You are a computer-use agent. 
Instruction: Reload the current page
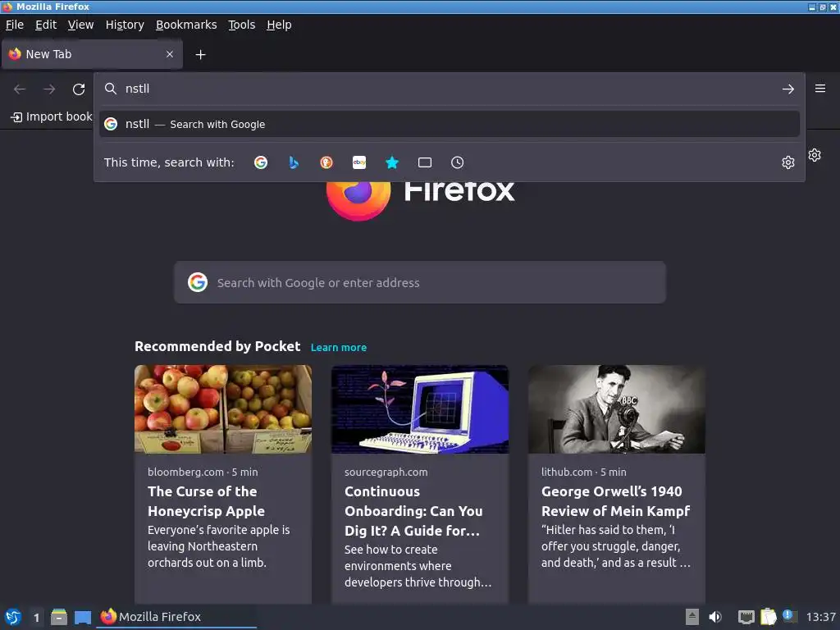point(79,89)
